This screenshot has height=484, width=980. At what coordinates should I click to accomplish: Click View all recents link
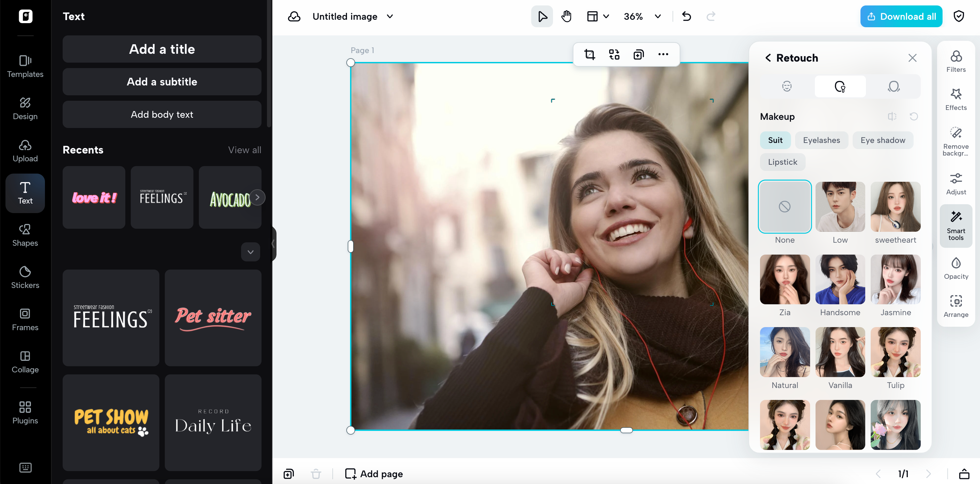click(x=244, y=150)
